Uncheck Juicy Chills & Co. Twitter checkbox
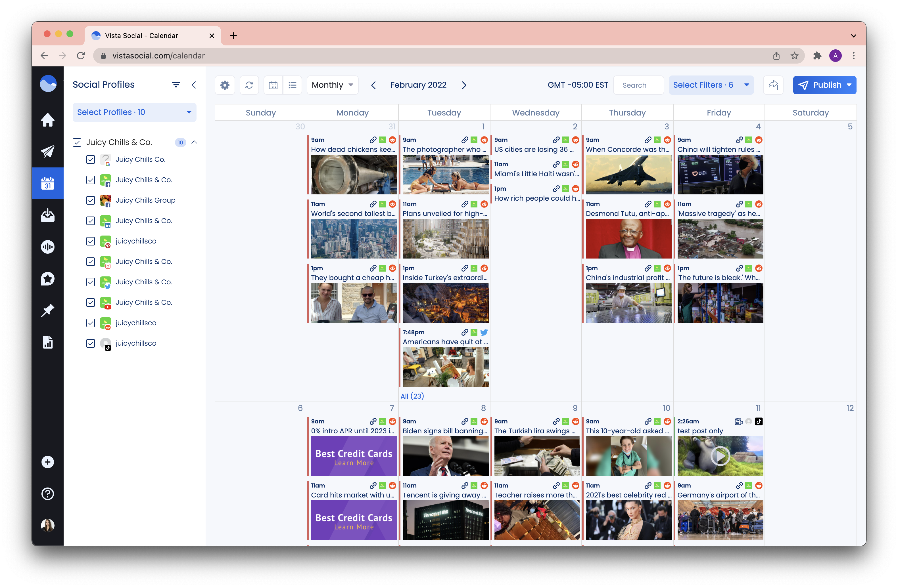The width and height of the screenshot is (898, 588). [x=91, y=282]
